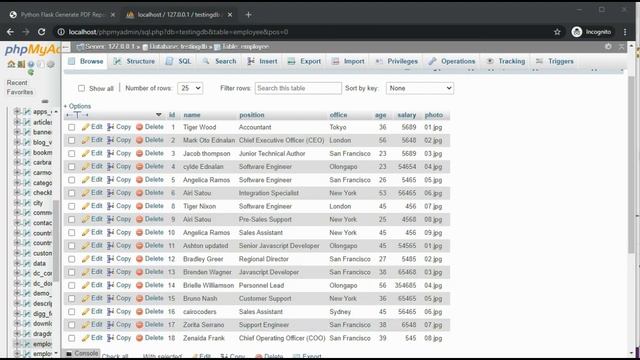
Task: Expand the data table tree node
Action: (17, 263)
